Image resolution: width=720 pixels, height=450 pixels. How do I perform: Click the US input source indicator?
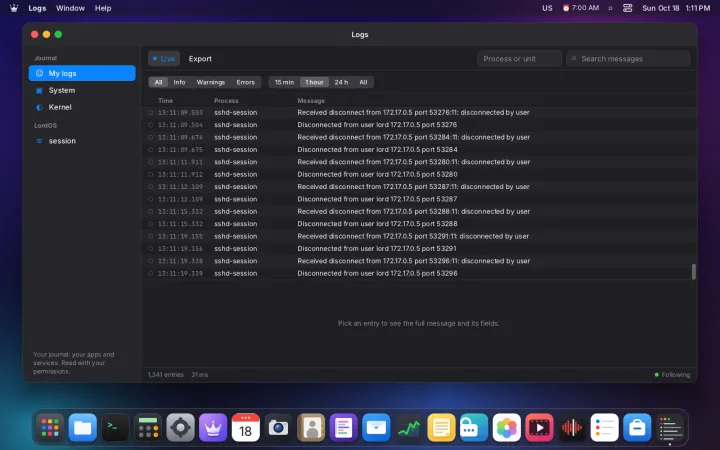pyautogui.click(x=547, y=8)
